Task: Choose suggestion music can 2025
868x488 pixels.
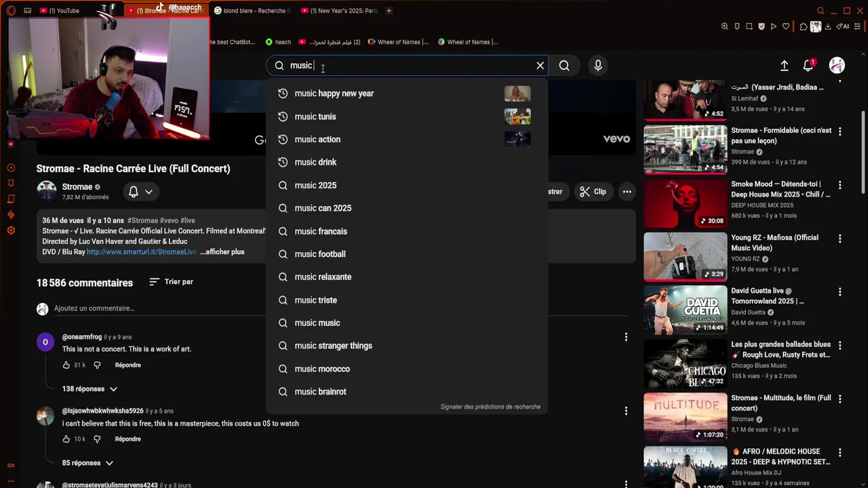Action: click(407, 208)
